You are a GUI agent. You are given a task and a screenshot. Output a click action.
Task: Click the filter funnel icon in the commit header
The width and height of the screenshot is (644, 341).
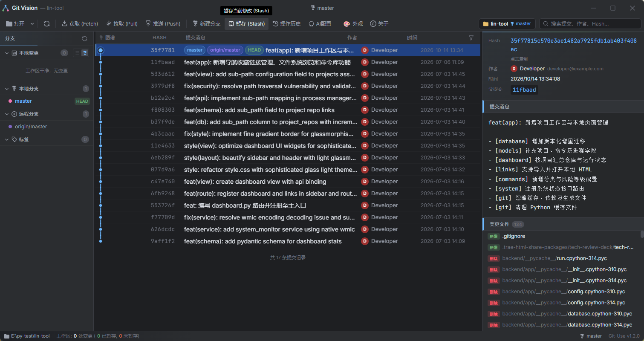(x=471, y=38)
